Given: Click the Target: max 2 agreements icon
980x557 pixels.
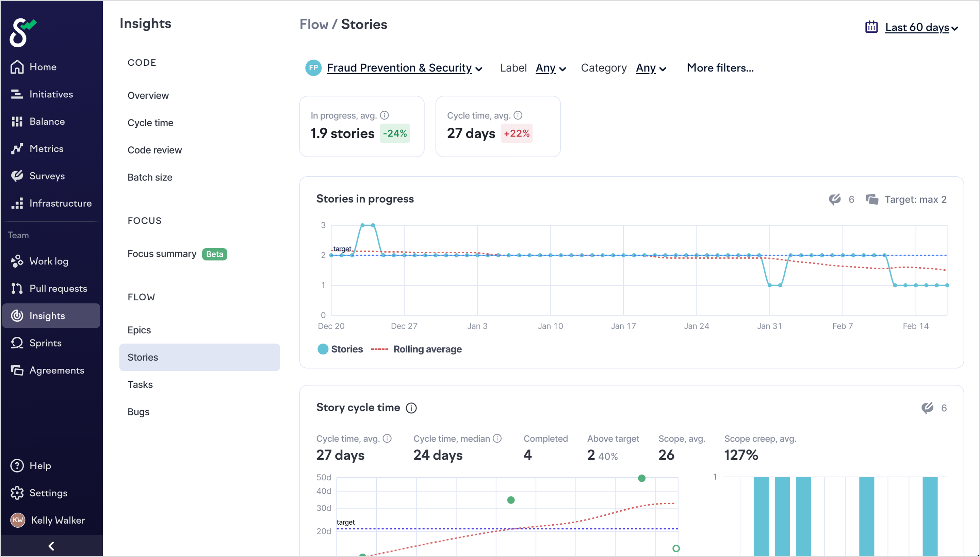Looking at the screenshot, I should pyautogui.click(x=872, y=199).
